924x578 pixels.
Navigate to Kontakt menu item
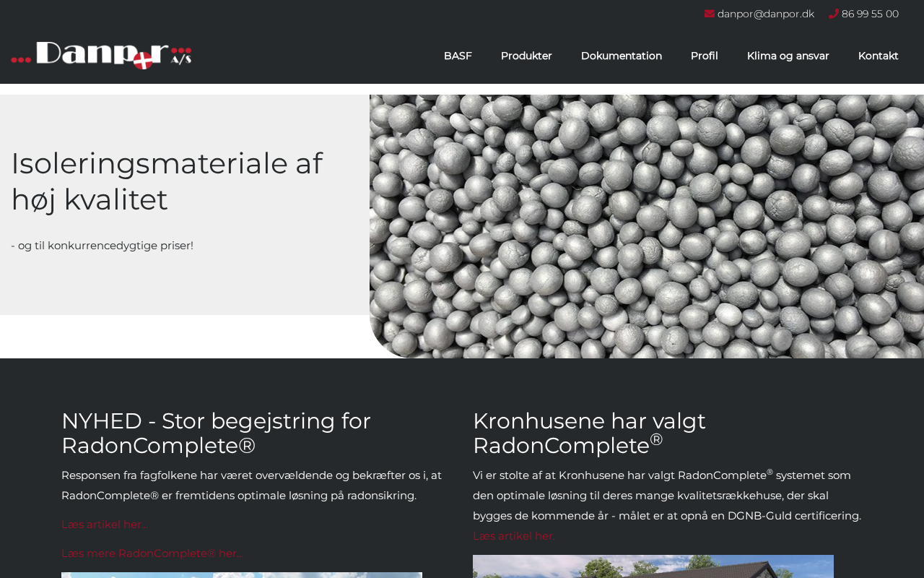879,56
